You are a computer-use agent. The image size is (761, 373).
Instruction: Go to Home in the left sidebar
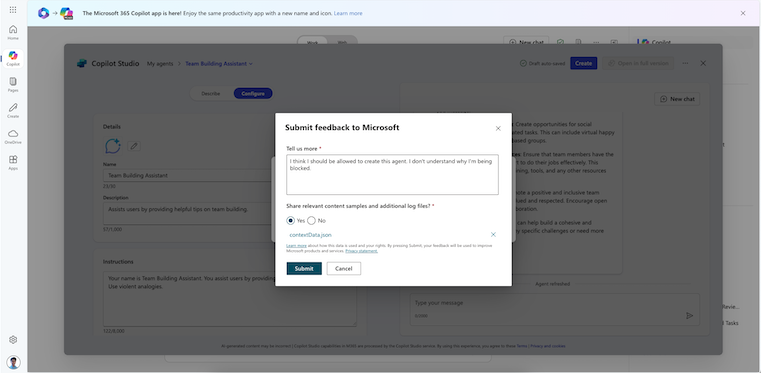(x=13, y=32)
